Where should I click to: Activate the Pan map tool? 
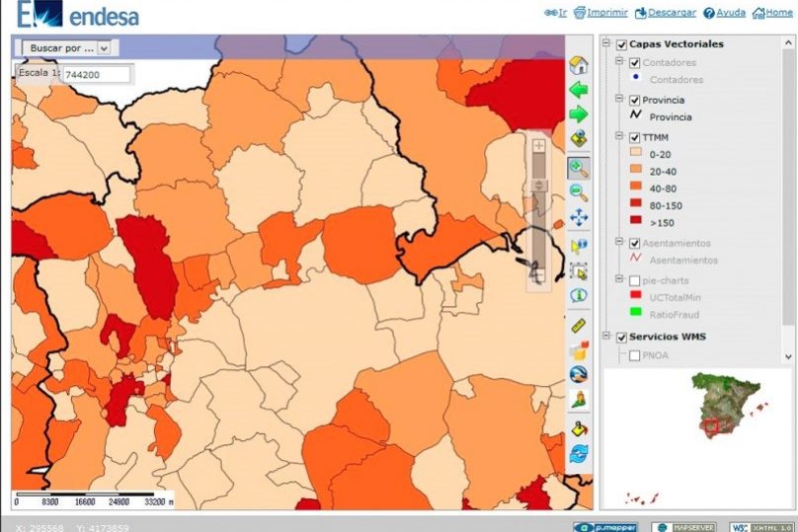click(x=579, y=218)
